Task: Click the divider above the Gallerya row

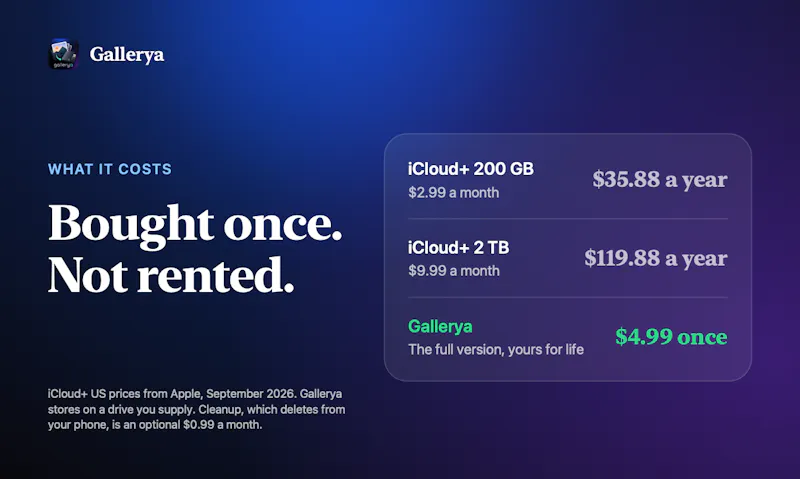Action: pyautogui.click(x=567, y=297)
